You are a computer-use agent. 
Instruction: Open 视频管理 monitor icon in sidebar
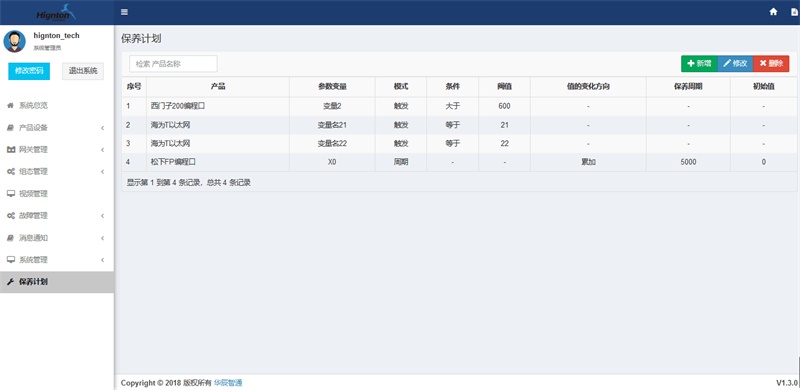click(10, 193)
